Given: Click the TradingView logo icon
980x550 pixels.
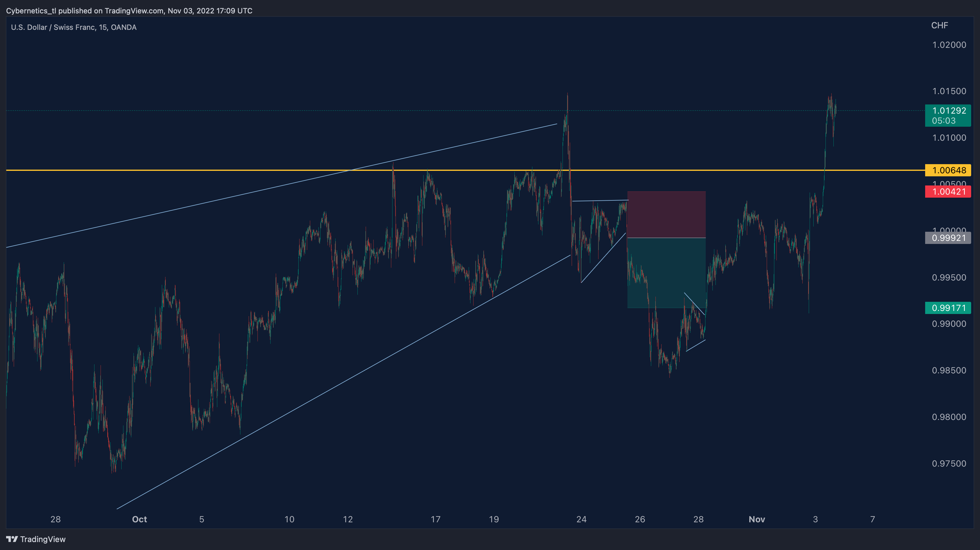Looking at the screenshot, I should pyautogui.click(x=12, y=539).
